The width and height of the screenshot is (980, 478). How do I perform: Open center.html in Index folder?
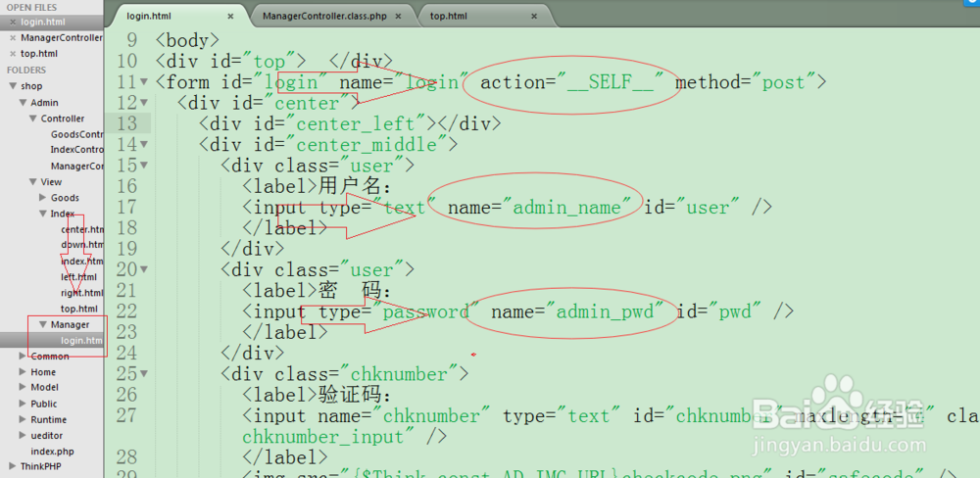[82, 229]
